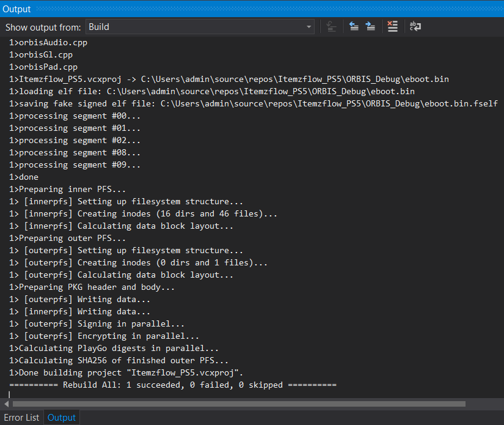
Task: Click the '16 dirs and 46 files' line
Action: 143,213
